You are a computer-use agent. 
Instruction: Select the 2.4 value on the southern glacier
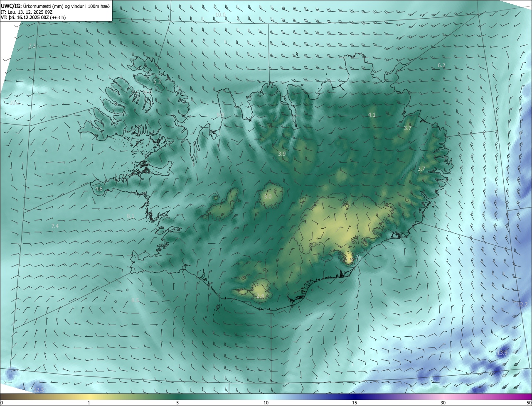[260, 296]
